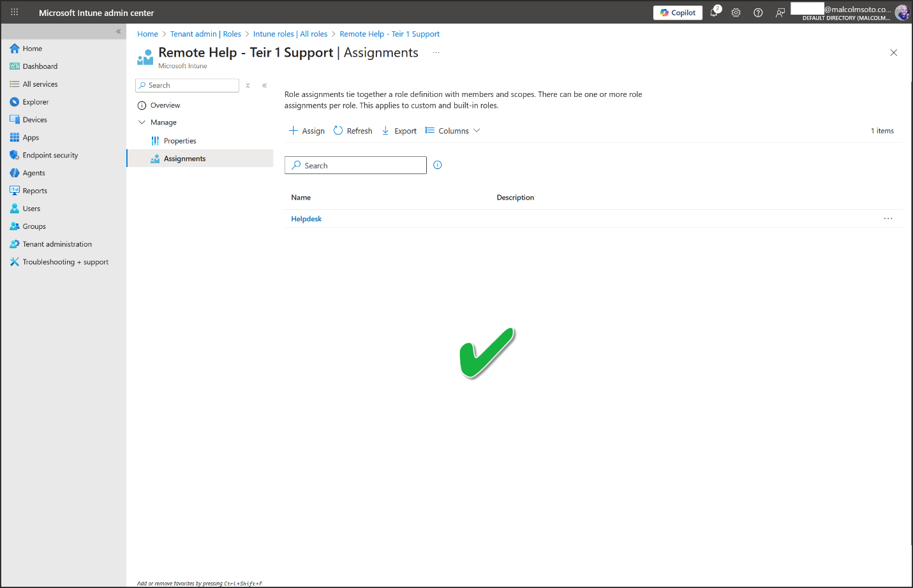913x588 pixels.
Task: Open the Columns dropdown
Action: 453,131
